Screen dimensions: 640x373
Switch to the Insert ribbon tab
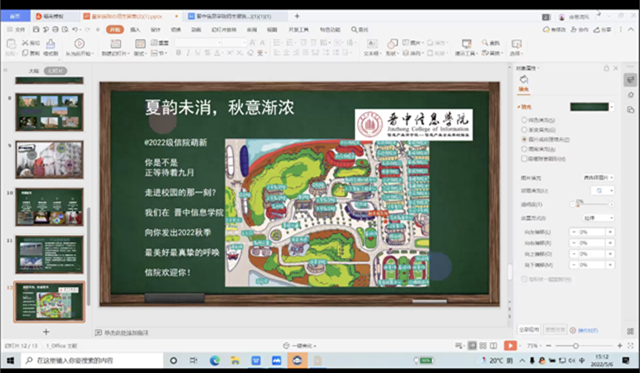click(135, 29)
